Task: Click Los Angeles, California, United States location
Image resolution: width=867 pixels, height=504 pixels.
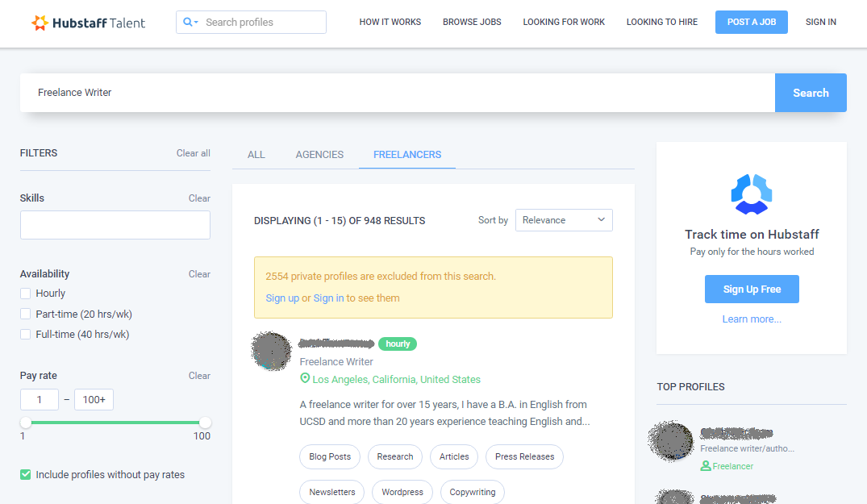Action: [x=397, y=380]
